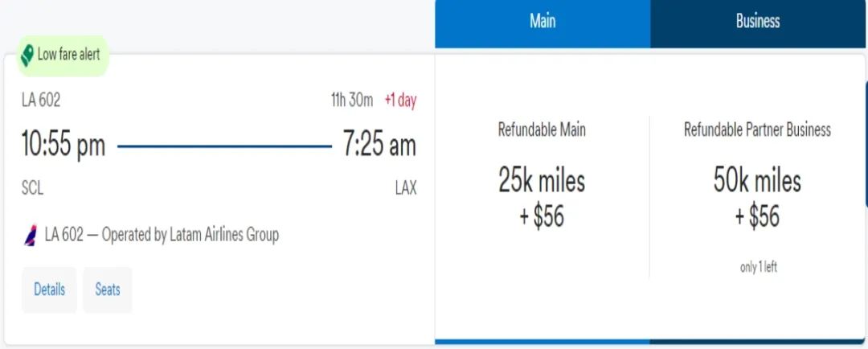Click the flight route line between times

224,146
